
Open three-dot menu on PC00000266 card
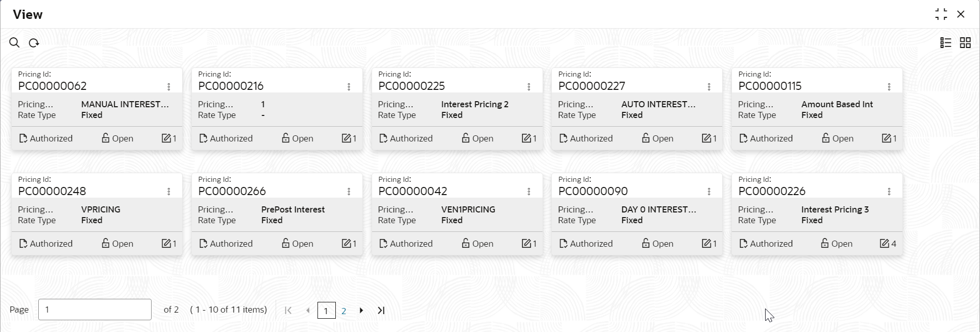click(x=349, y=192)
